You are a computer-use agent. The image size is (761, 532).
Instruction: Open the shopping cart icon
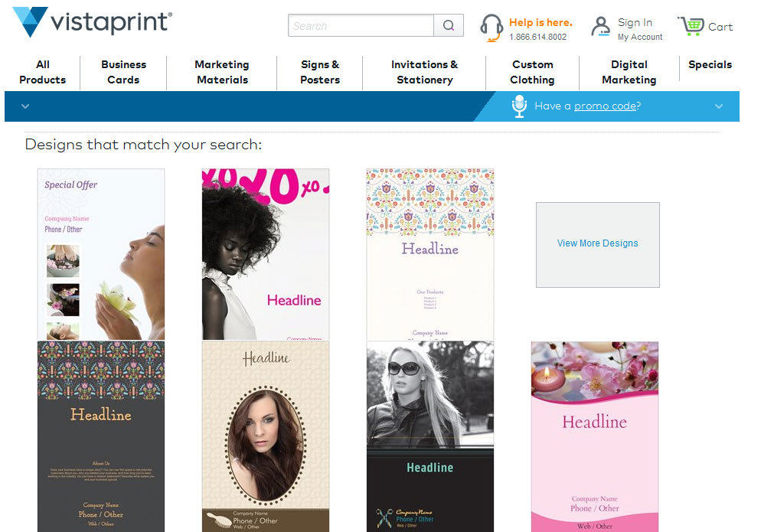tap(691, 26)
